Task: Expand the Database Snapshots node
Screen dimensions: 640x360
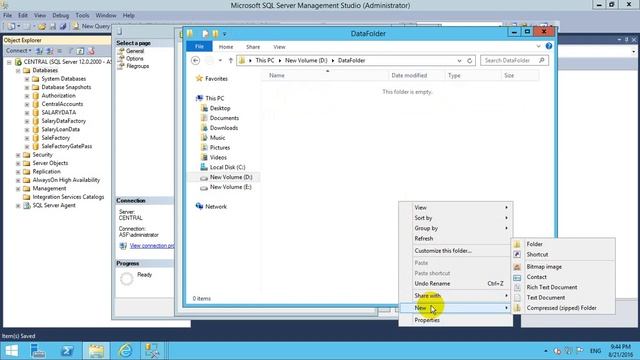Action: pos(27,87)
